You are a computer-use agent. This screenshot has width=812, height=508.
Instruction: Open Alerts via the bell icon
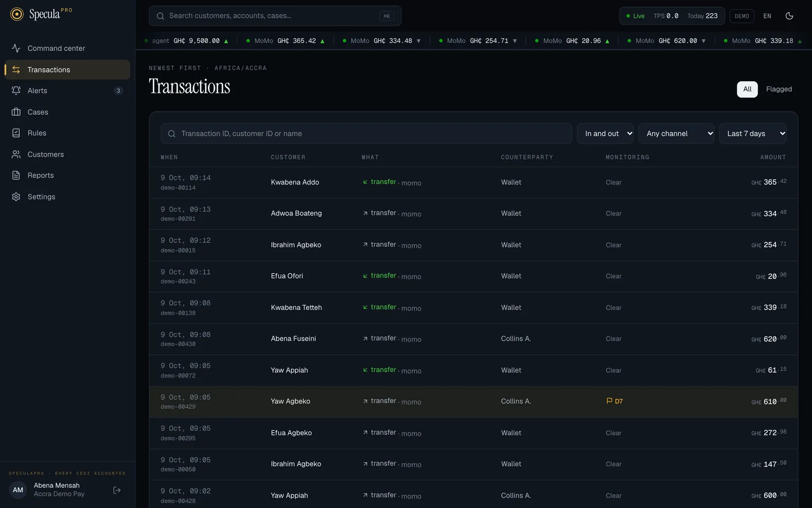click(x=16, y=90)
